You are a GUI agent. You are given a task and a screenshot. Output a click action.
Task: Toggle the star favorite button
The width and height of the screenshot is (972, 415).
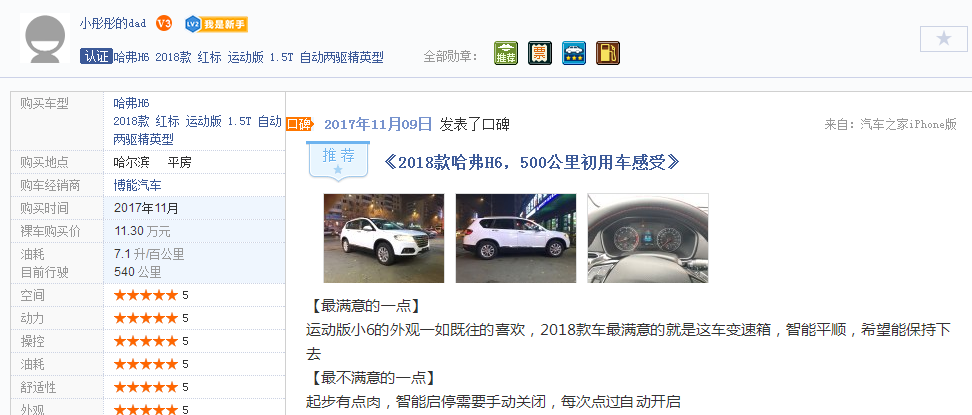pos(943,39)
